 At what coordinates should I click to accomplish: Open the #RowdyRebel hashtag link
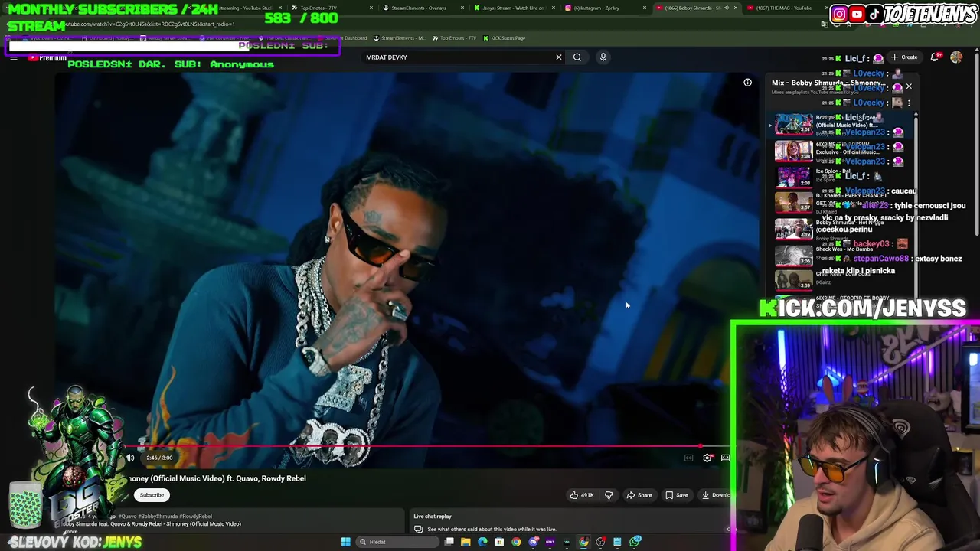[195, 517]
